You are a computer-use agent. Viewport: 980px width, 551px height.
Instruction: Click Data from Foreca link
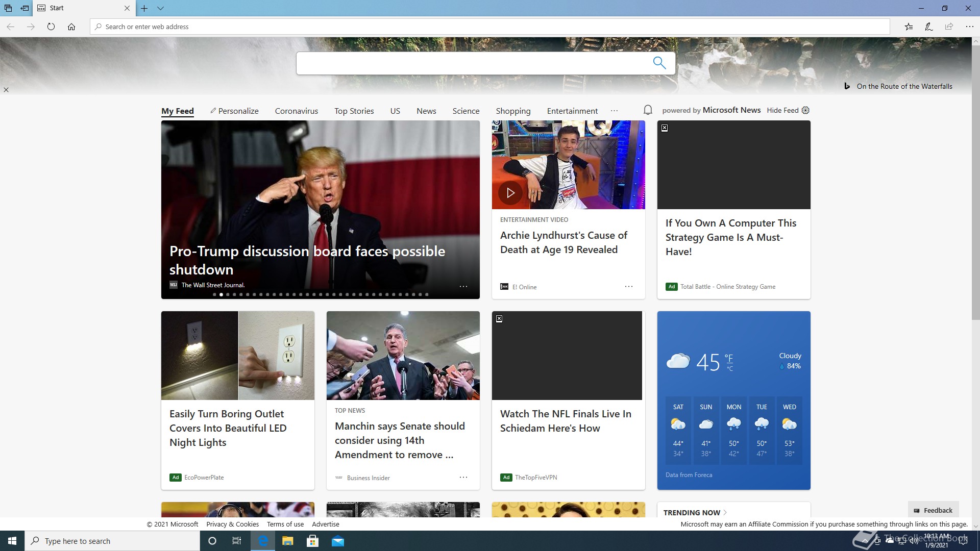click(x=689, y=475)
